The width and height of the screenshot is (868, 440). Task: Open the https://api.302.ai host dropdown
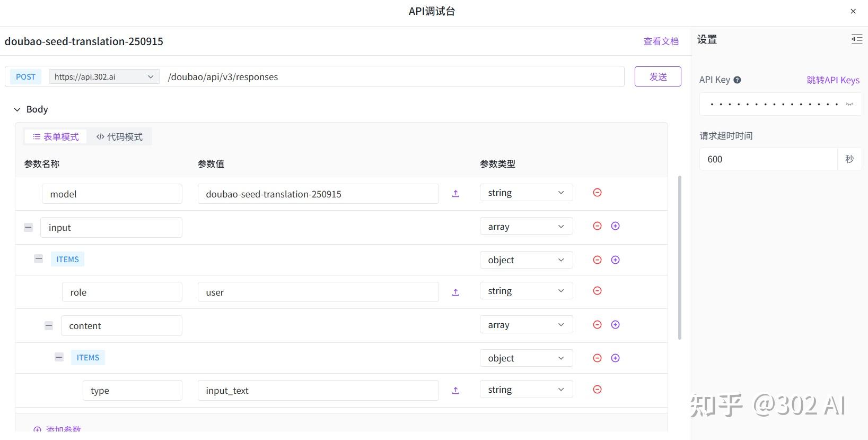104,77
